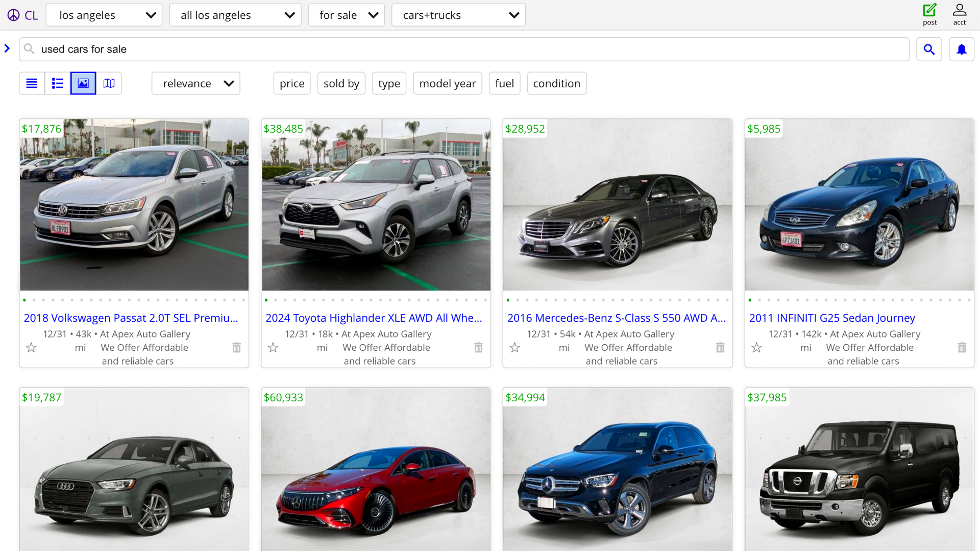Toggle favorite star on Mercedes S-Class listing

point(514,348)
